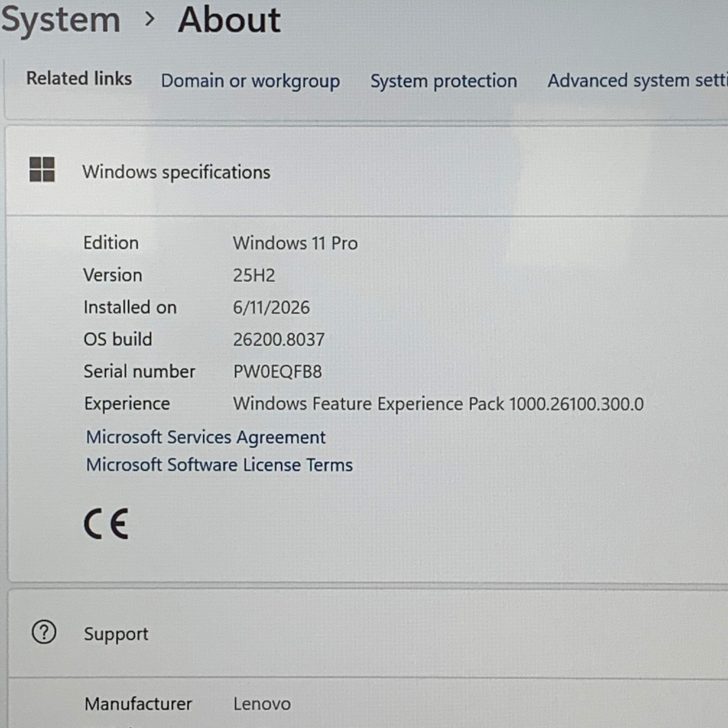This screenshot has height=728, width=728.
Task: Select the 6/11/2026 install date
Action: point(271,308)
